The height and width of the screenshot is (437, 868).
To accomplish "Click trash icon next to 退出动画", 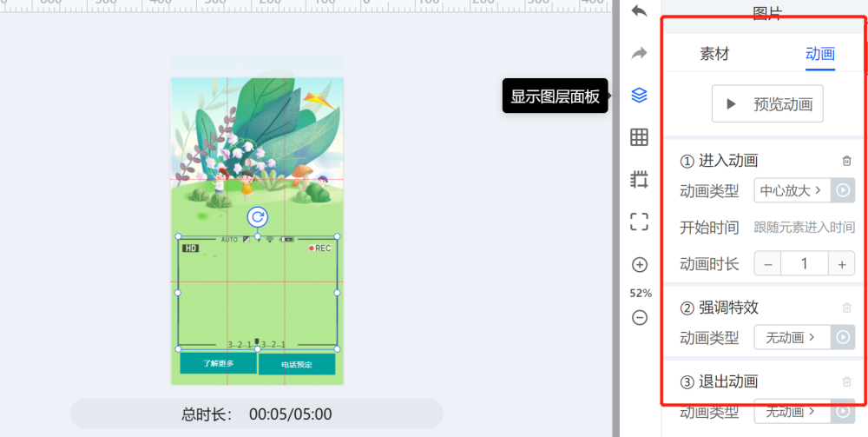I will point(846,381).
